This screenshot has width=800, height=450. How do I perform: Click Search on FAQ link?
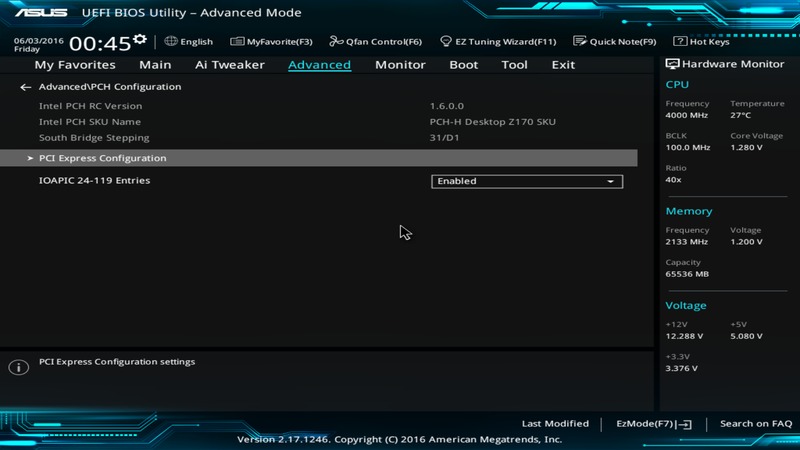(756, 424)
